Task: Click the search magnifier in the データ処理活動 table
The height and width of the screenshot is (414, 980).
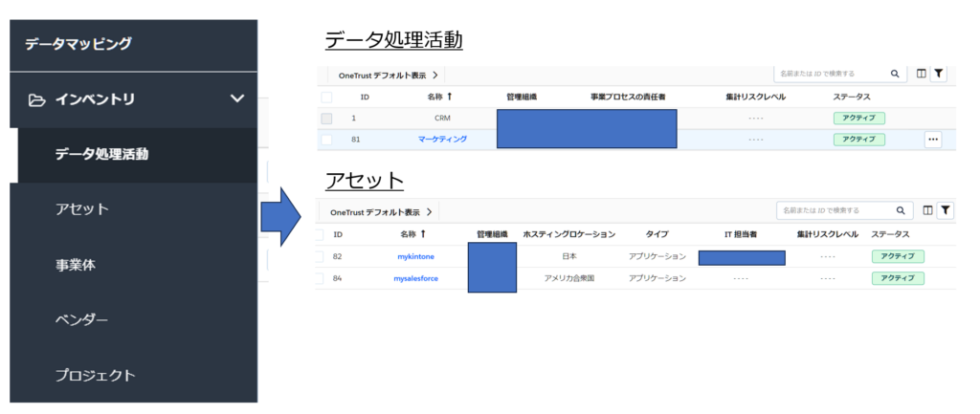Action: (x=895, y=74)
